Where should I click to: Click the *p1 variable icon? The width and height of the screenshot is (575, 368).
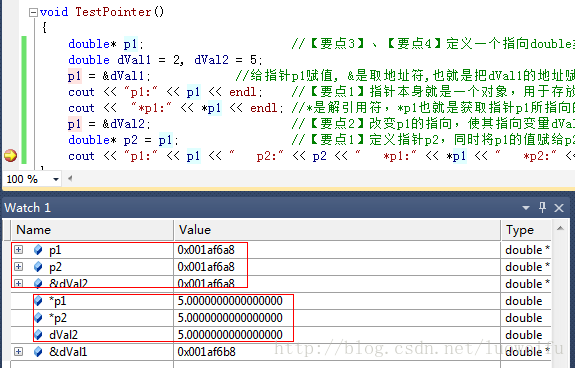pos(38,301)
